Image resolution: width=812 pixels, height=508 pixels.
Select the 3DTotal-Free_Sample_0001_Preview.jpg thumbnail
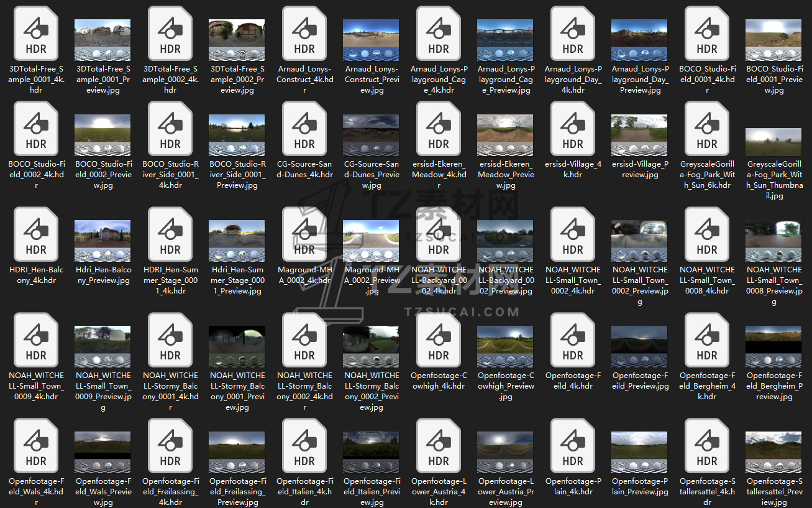tap(103, 40)
